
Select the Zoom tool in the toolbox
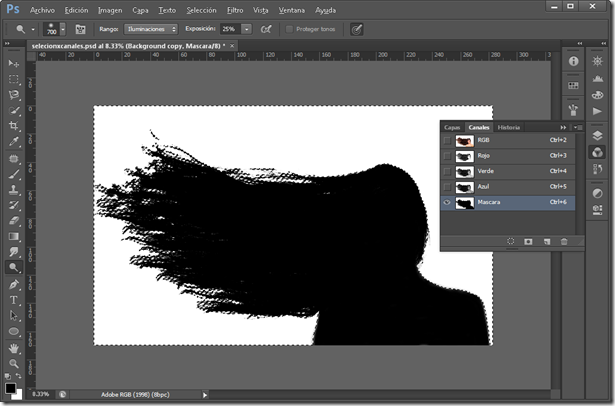pos(14,364)
